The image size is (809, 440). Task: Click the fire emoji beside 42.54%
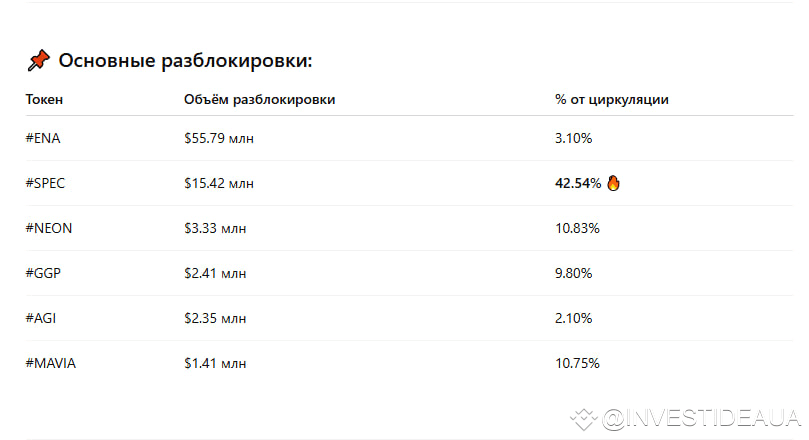pyautogui.click(x=614, y=183)
